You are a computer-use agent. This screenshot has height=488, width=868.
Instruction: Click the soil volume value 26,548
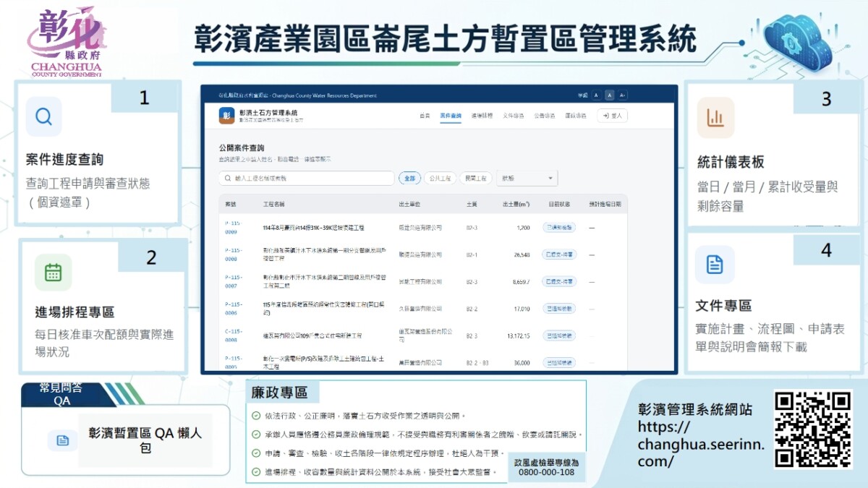(522, 254)
